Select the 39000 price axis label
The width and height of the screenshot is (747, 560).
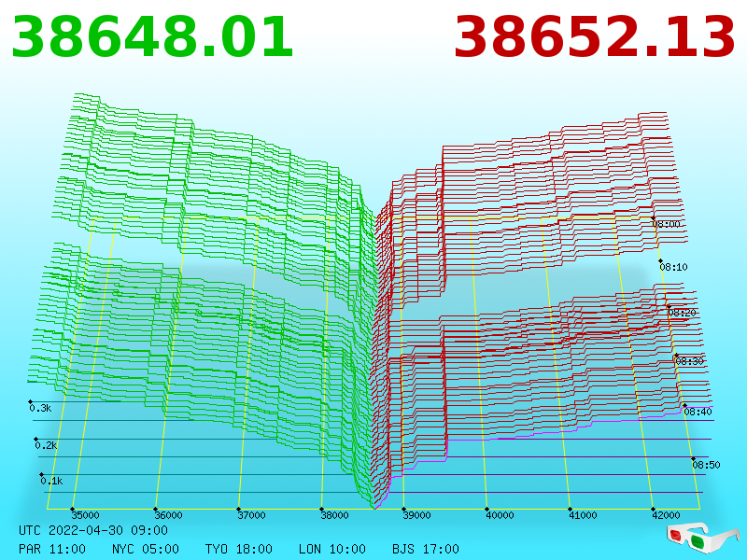416,515
